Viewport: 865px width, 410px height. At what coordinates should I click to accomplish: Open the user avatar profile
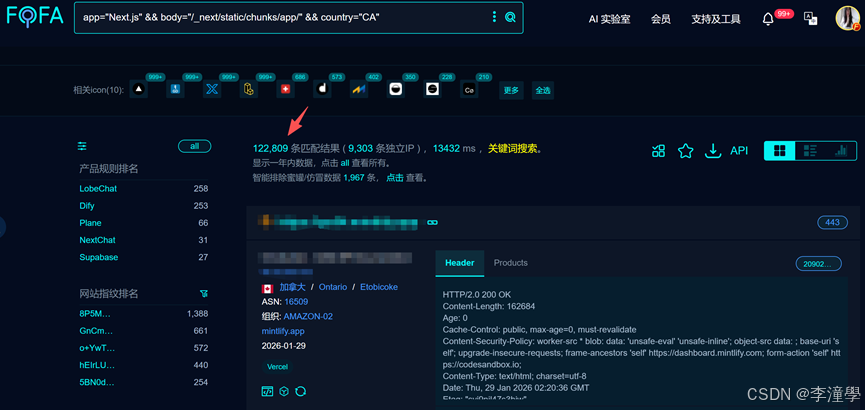pyautogui.click(x=848, y=19)
